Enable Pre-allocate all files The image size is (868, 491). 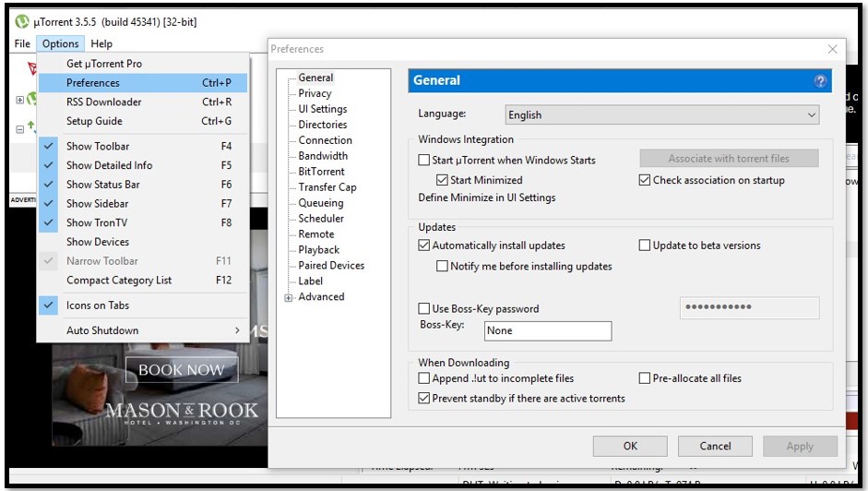[x=645, y=378]
